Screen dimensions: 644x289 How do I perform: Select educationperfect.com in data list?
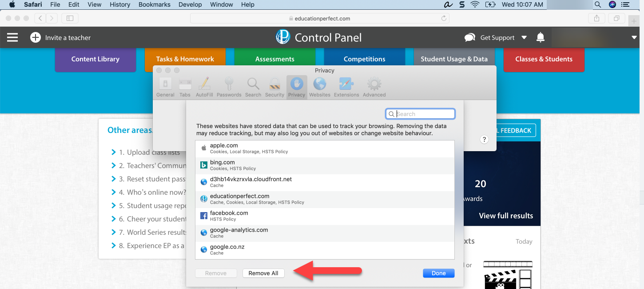tap(325, 199)
